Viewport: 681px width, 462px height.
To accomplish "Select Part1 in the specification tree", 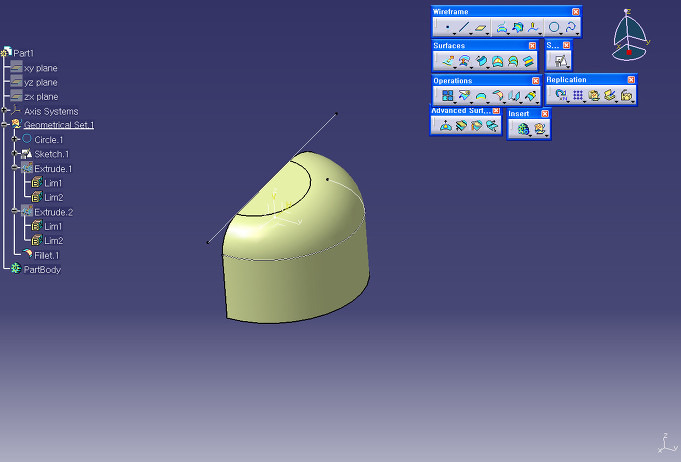I will pyautogui.click(x=23, y=53).
